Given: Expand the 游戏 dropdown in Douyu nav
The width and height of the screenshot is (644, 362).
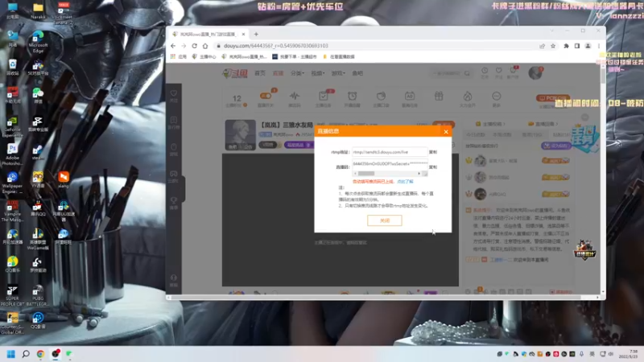Looking at the screenshot, I should coord(338,73).
